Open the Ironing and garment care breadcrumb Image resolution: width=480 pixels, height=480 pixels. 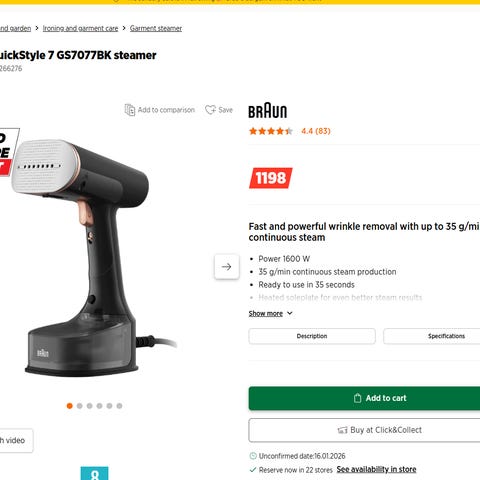coord(80,28)
